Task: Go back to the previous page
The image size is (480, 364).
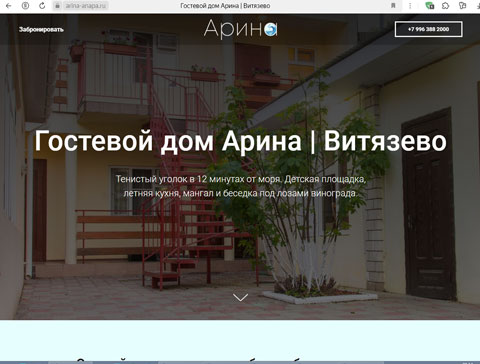Action: click(x=9, y=6)
